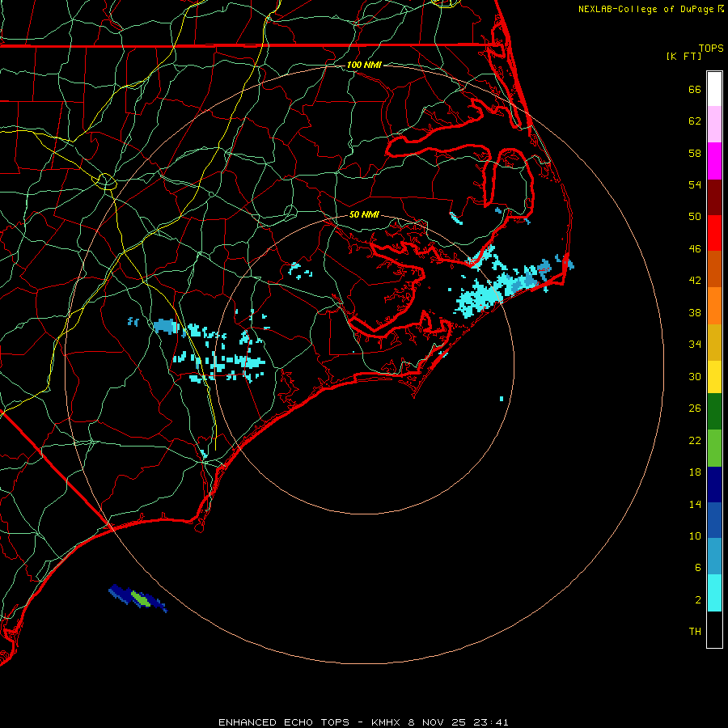The image size is (728, 728).
Task: Click the 58 legend value
Action: [695, 153]
